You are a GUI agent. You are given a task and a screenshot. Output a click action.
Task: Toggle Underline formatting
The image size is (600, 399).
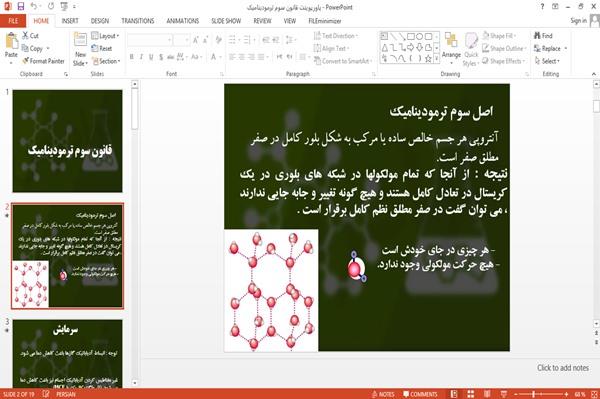click(151, 57)
